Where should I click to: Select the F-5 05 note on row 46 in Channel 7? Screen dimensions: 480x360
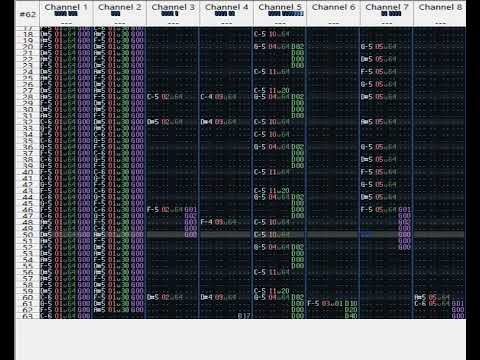pos(379,210)
